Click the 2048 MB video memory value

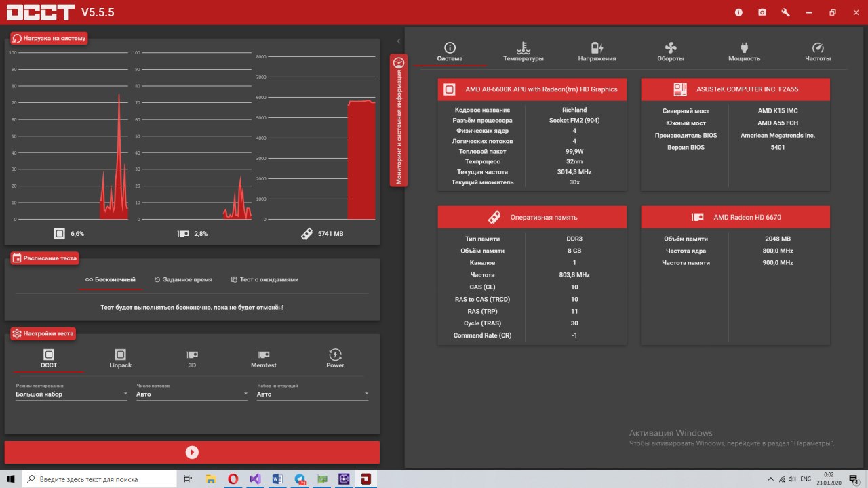(x=777, y=239)
